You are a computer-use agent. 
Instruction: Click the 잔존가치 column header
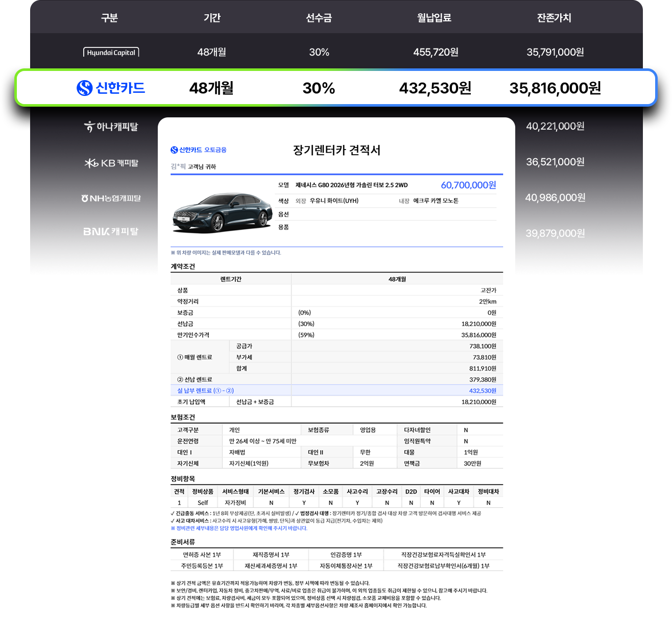click(x=554, y=18)
